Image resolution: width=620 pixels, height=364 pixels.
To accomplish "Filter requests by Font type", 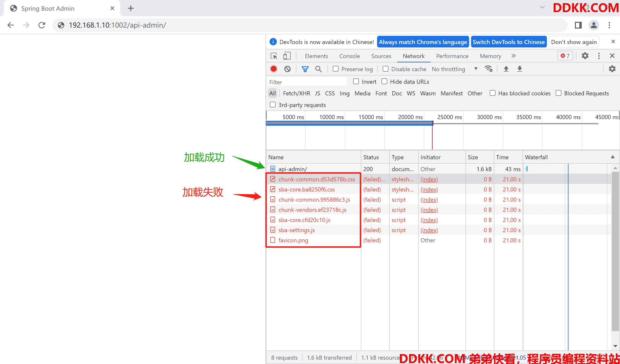I will [381, 93].
